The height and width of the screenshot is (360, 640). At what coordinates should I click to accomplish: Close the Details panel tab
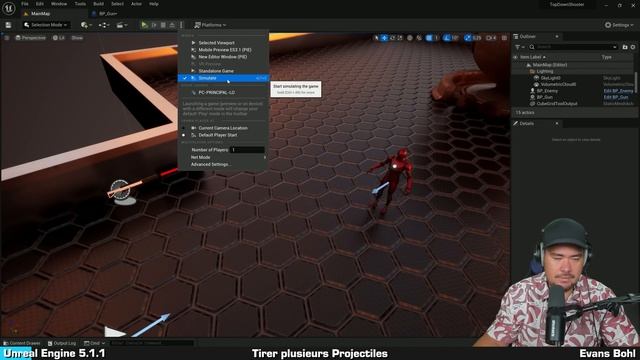coord(557,124)
